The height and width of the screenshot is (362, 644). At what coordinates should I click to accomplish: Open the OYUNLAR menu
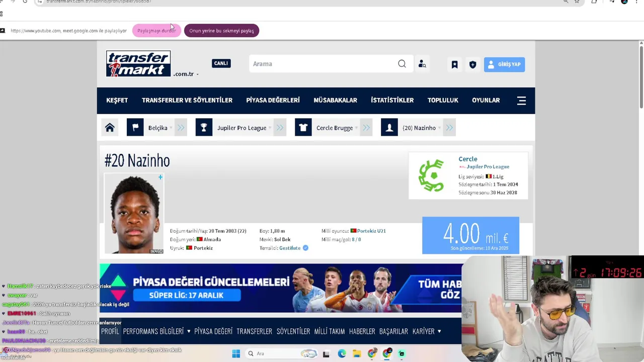486,100
